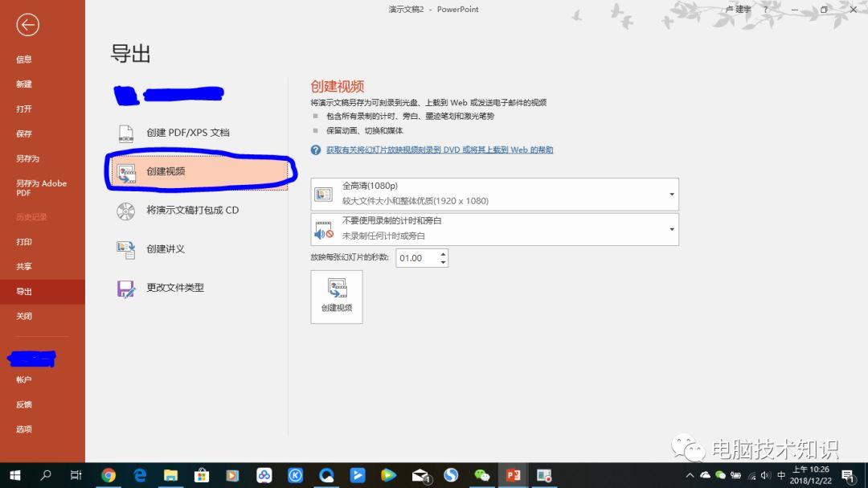Viewport: 868px width, 488px height.
Task: Select 保存 in the sidebar
Action: tap(24, 134)
